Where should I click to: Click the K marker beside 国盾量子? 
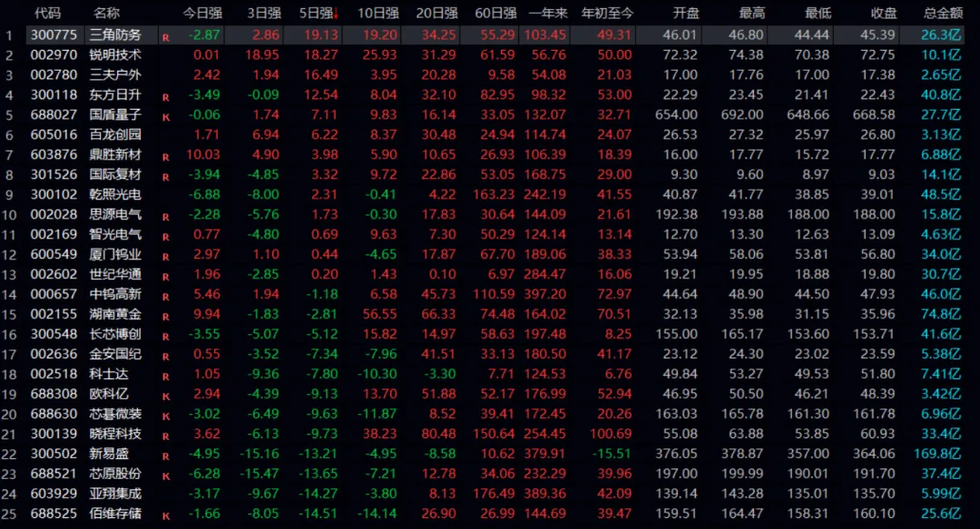pos(166,118)
